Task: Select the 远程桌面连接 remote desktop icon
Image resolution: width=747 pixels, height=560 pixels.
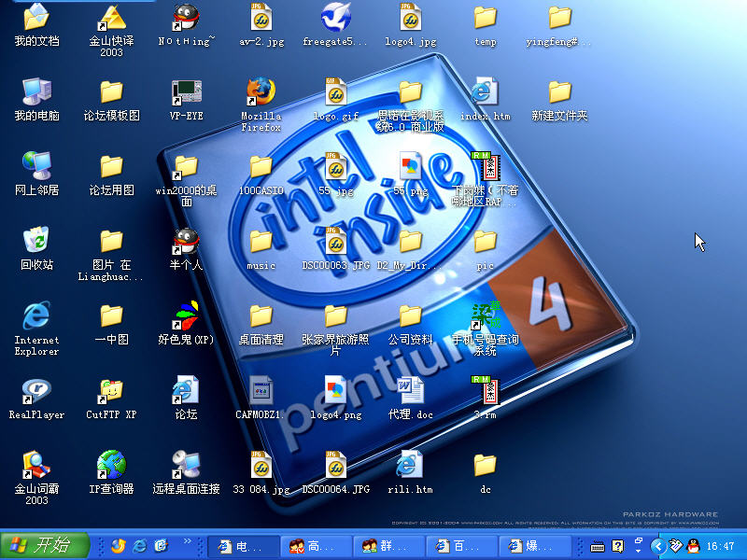Action: [x=186, y=465]
